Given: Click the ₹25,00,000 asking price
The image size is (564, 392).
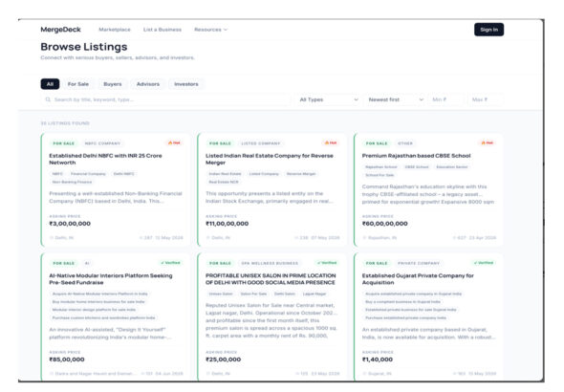Looking at the screenshot, I should point(223,359).
